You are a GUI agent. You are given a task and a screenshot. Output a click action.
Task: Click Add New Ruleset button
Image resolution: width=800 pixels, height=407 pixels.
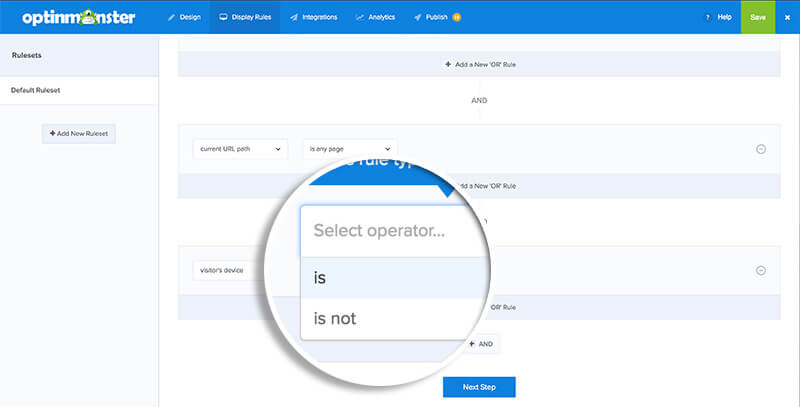coord(79,134)
